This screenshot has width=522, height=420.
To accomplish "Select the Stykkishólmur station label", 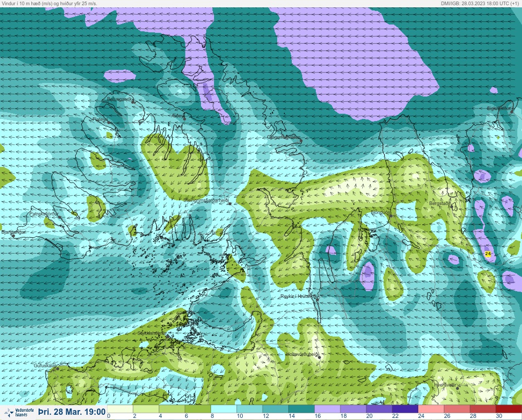I will click(152, 333).
